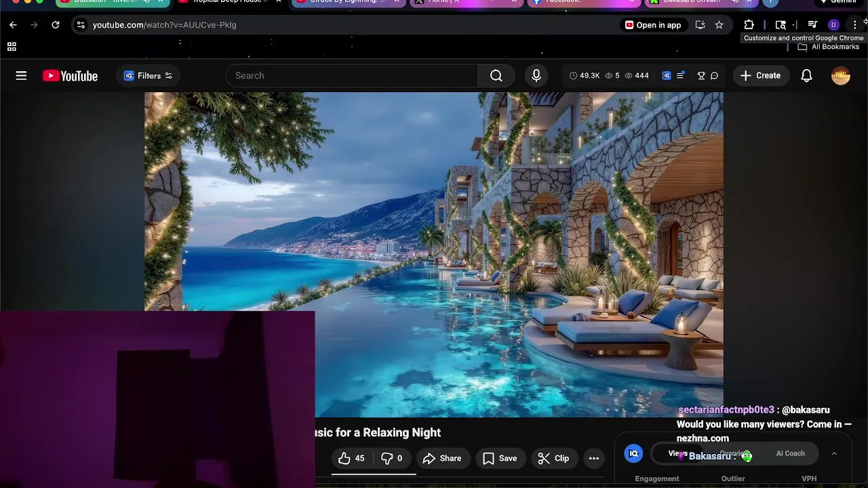Click the youtube.com URL in address bar
Viewport: 868px width, 488px height.
(164, 25)
